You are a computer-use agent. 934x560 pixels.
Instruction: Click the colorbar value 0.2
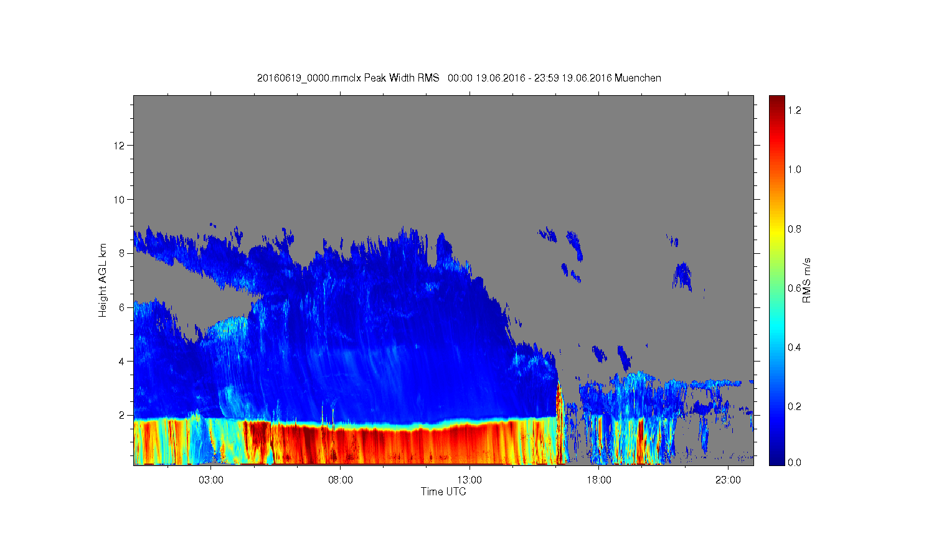[x=795, y=406]
